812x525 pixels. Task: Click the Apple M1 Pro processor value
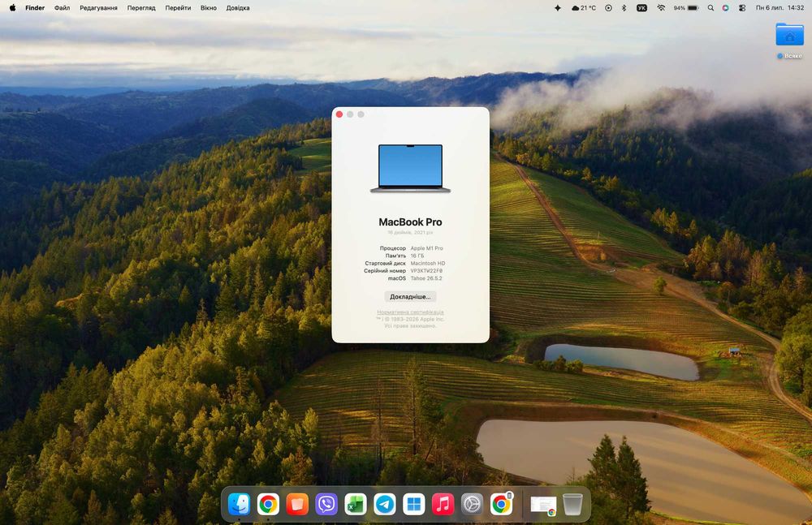[427, 248]
